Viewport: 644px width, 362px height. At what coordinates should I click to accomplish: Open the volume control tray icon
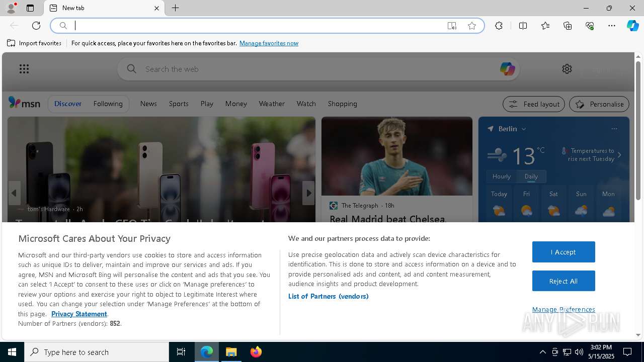(x=579, y=352)
